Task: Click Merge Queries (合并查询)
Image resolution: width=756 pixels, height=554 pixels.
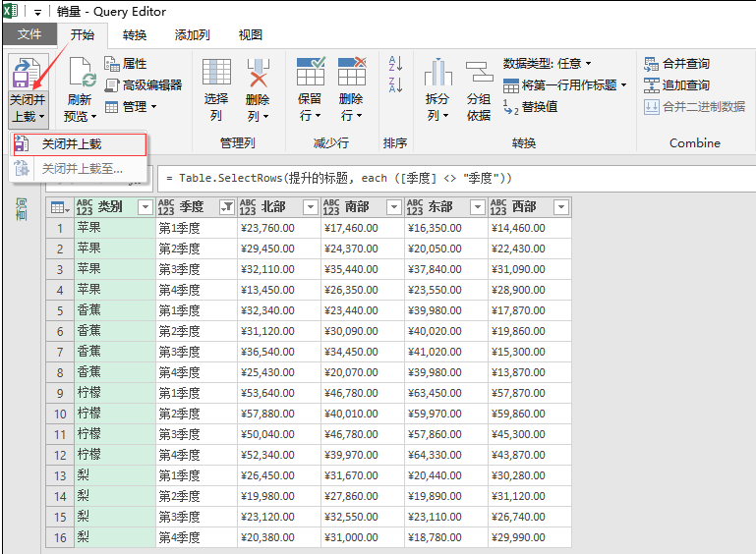Action: [x=676, y=64]
